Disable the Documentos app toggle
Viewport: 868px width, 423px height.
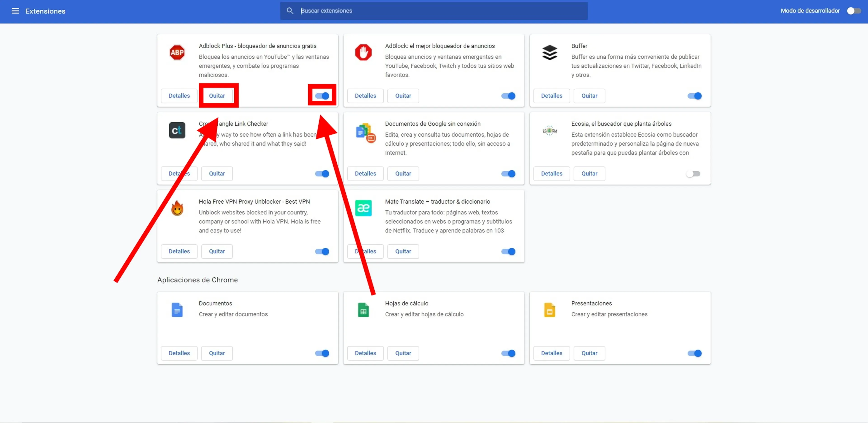tap(322, 353)
